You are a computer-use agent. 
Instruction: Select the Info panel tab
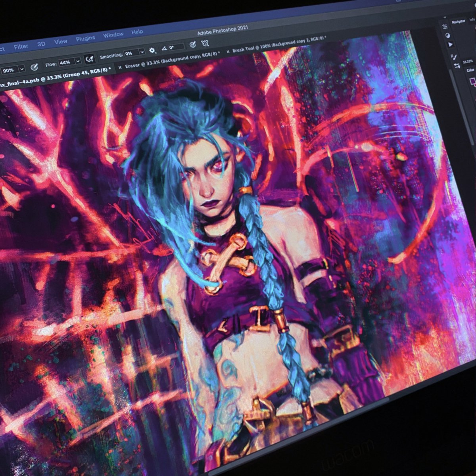pyautogui.click(x=472, y=19)
